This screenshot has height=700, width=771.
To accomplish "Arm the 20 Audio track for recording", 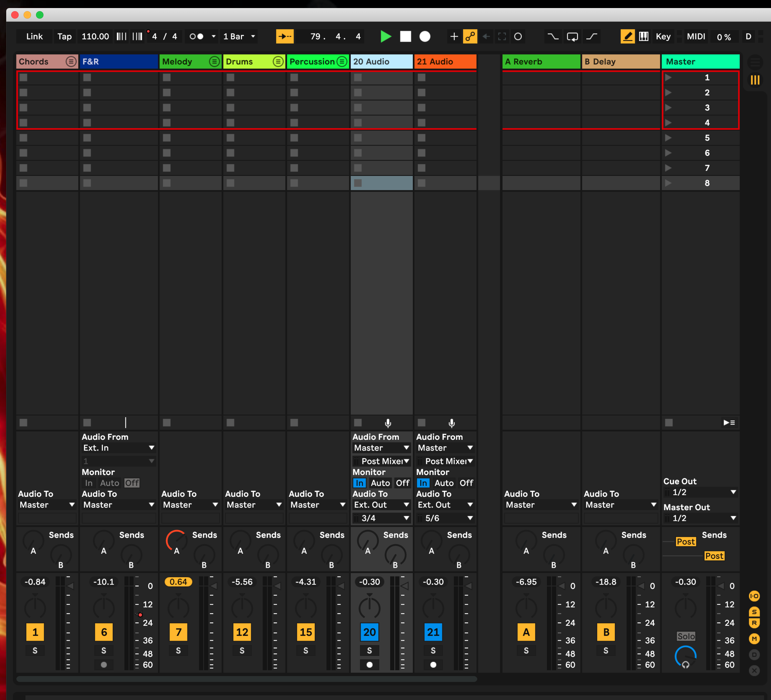I will (369, 665).
